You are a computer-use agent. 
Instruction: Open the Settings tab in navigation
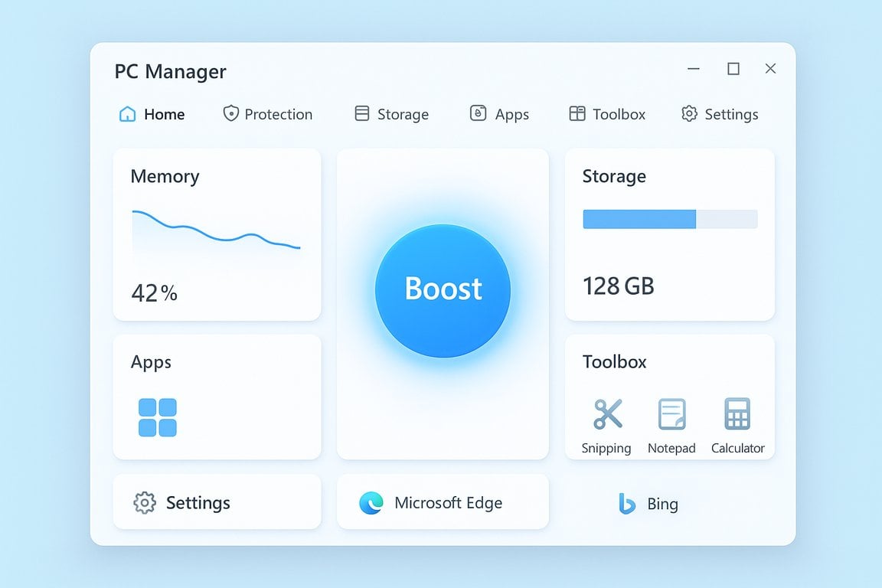(720, 114)
